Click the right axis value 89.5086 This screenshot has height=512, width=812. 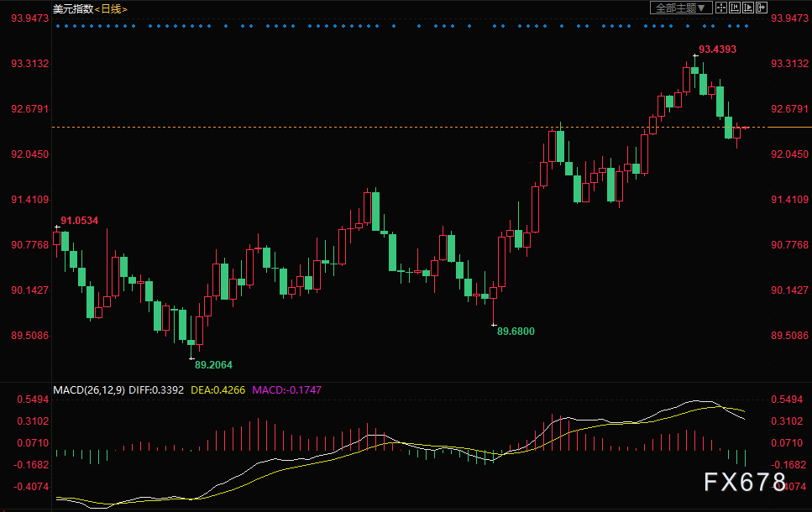click(789, 336)
